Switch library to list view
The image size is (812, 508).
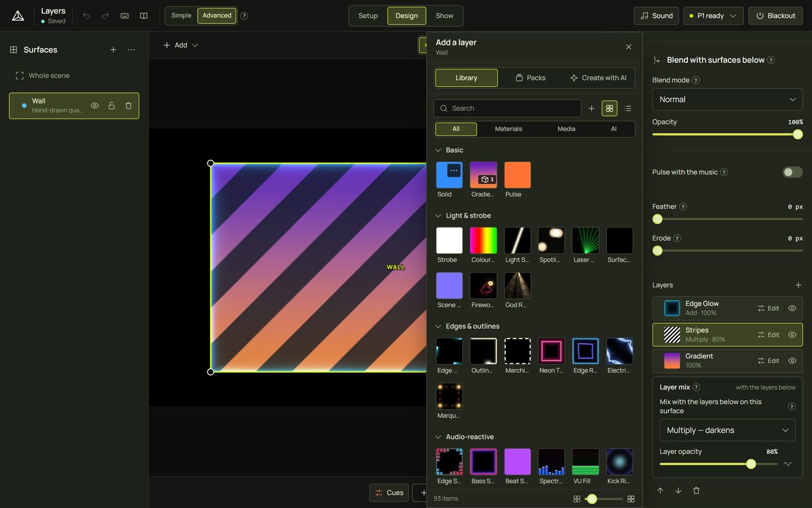628,109
